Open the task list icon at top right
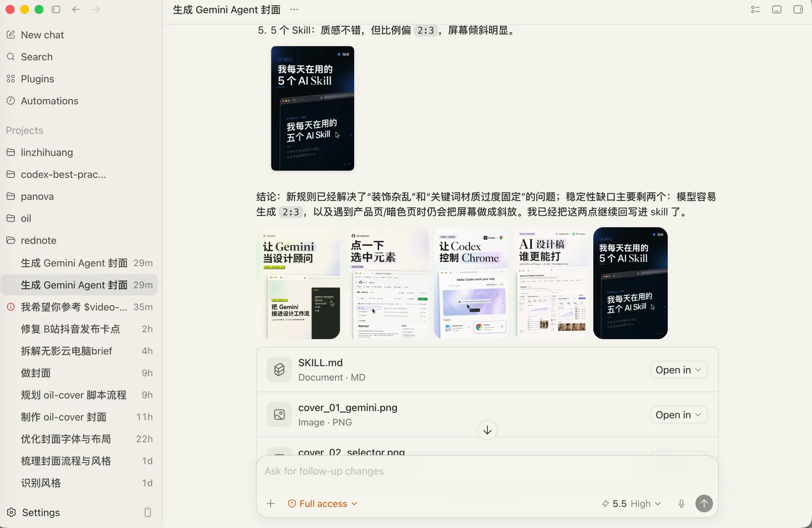This screenshot has height=528, width=812. [755, 9]
